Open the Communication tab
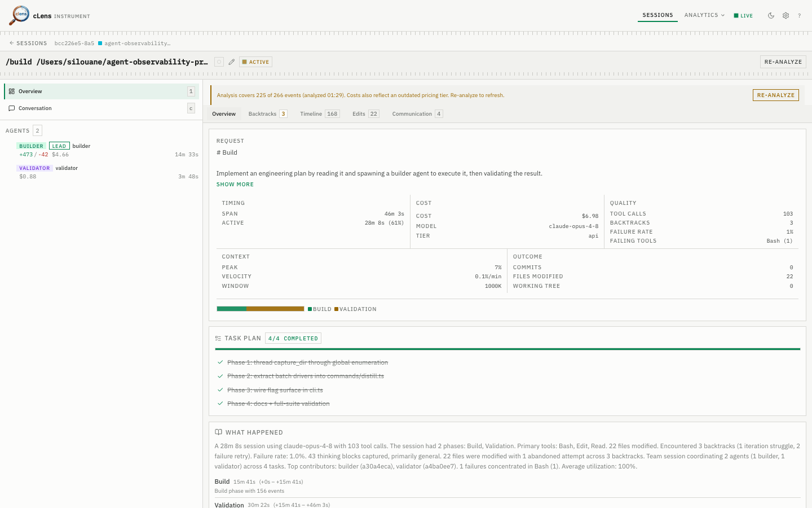 (417, 114)
